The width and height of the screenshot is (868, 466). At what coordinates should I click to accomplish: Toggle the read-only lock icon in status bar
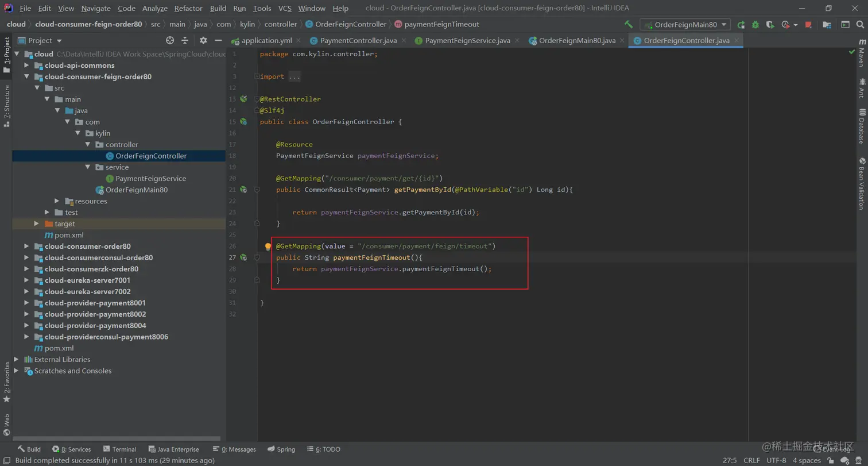[x=831, y=460]
